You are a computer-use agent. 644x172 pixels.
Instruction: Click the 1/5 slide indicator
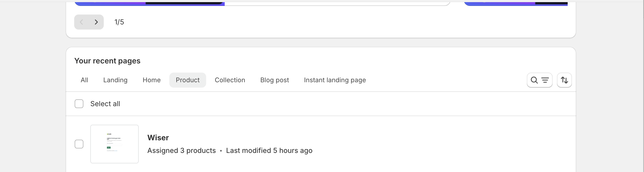119,22
